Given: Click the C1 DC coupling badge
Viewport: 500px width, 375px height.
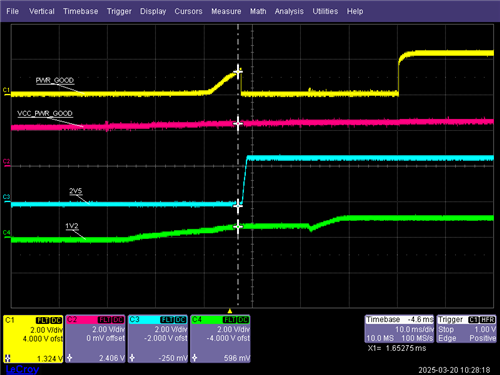Looking at the screenshot, I should [56, 320].
